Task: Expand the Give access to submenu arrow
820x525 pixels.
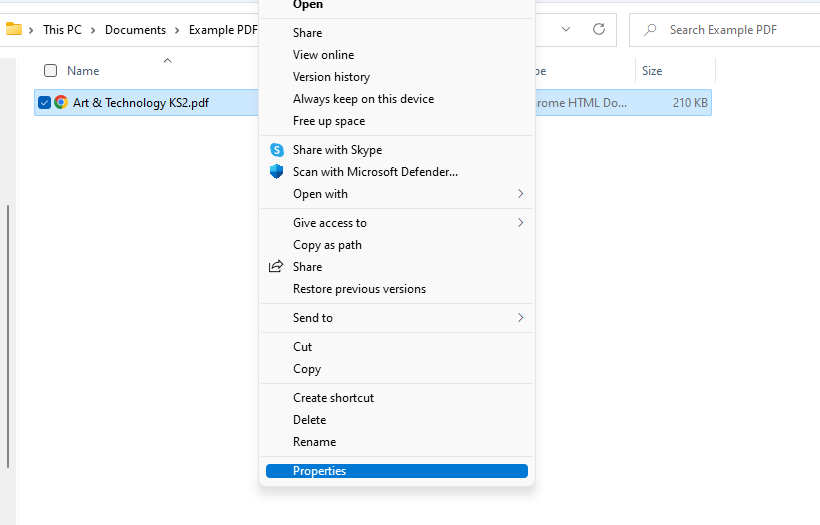Action: tap(520, 223)
